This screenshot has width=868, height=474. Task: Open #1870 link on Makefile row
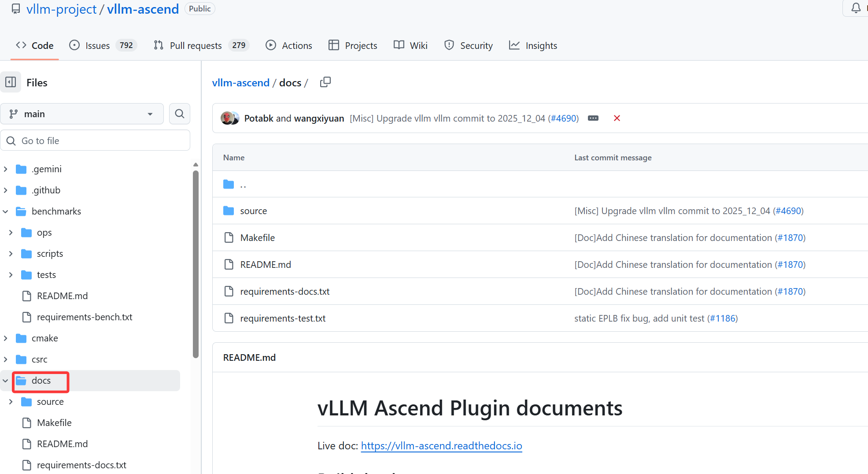790,238
